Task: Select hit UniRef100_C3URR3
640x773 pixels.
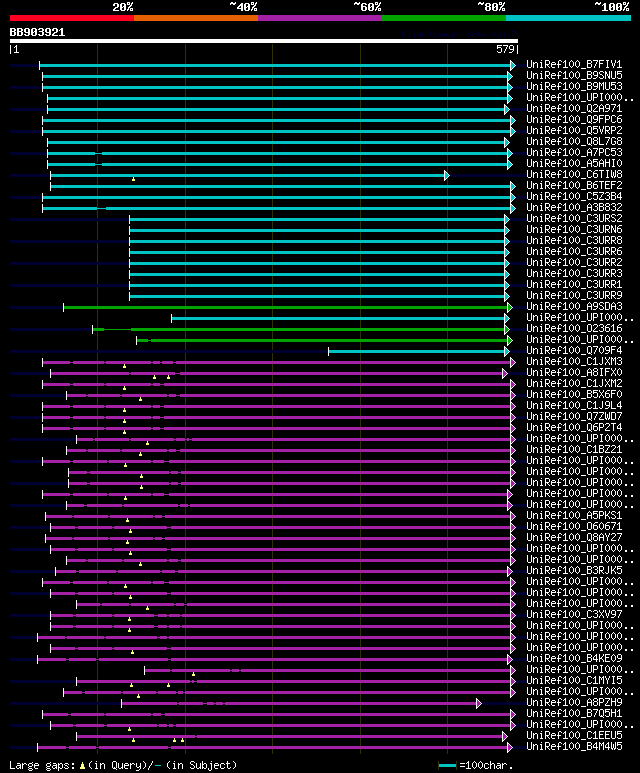Action: coord(574,273)
